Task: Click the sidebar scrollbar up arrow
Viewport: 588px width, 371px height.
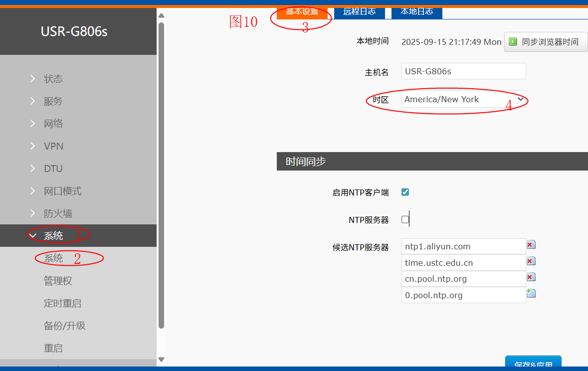Action: tap(161, 16)
